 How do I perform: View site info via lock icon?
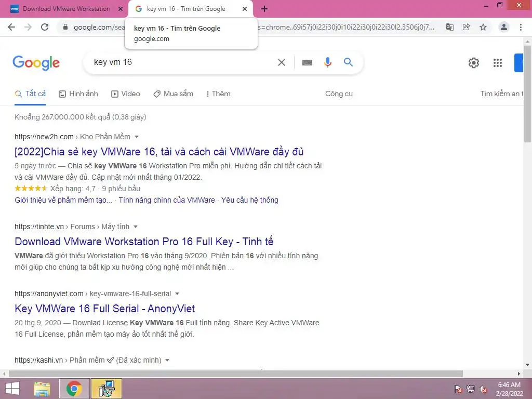pyautogui.click(x=65, y=27)
